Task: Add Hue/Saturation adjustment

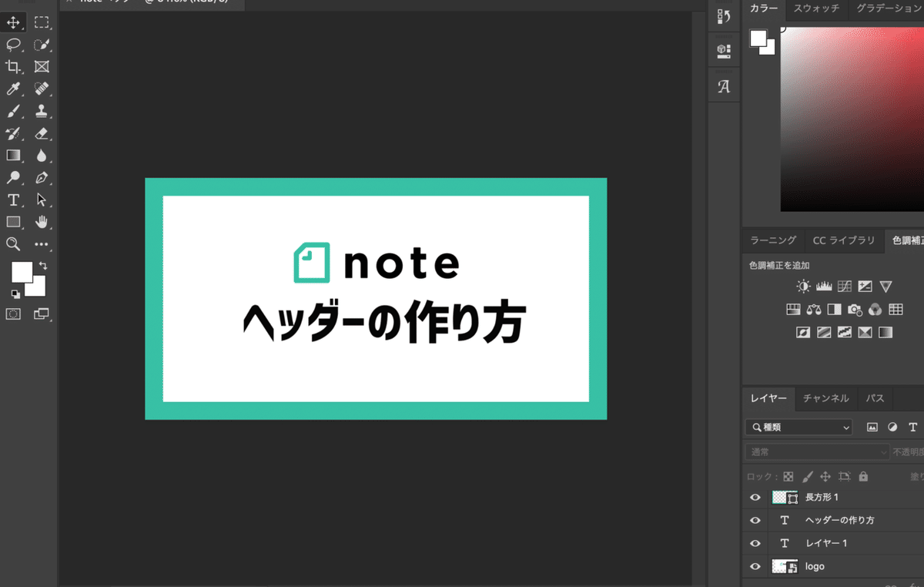Action: click(794, 310)
